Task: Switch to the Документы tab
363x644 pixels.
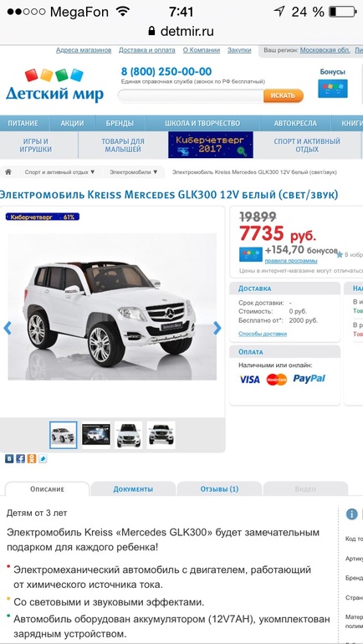Action: point(133,488)
